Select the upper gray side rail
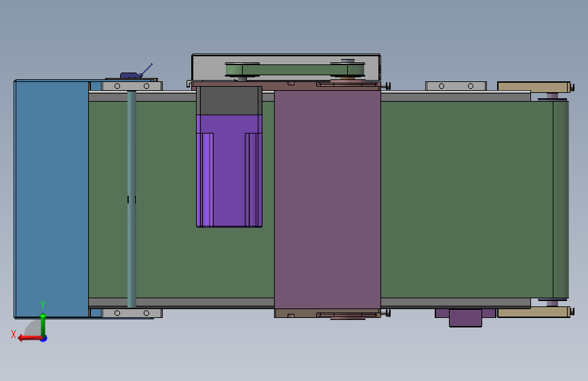The height and width of the screenshot is (381, 588). click(456, 97)
